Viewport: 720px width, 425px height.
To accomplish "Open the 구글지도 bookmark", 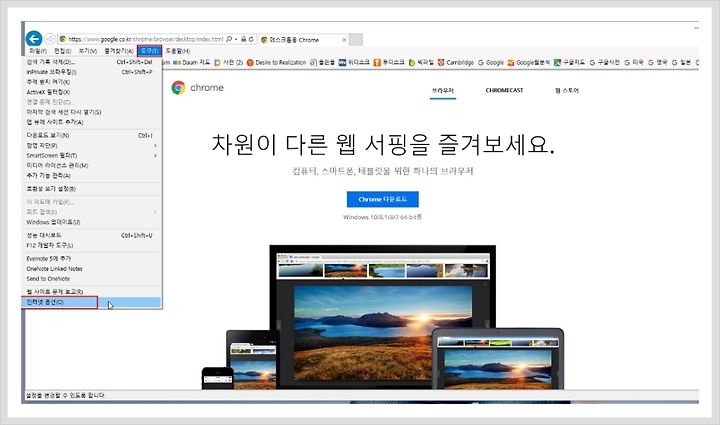I will click(569, 62).
